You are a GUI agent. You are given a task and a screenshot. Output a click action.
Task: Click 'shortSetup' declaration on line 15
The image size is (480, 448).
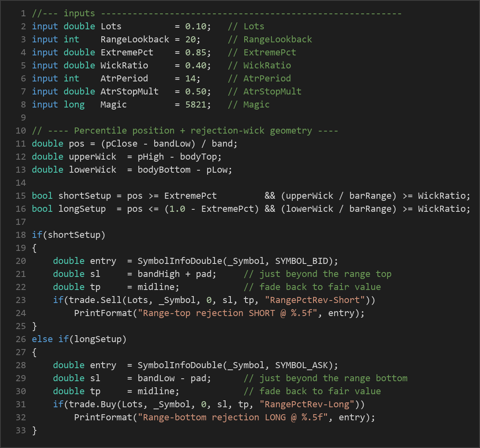tap(85, 195)
